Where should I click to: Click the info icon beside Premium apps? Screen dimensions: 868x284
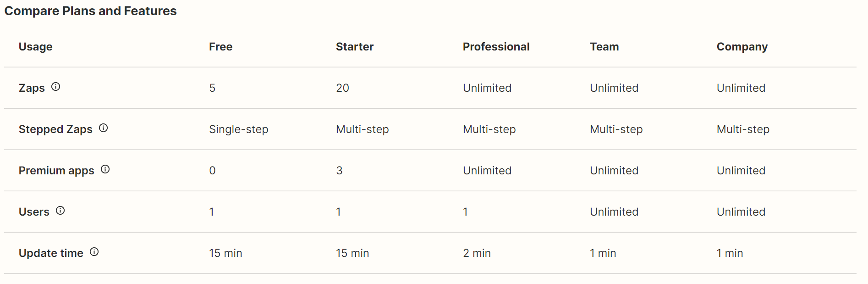[x=105, y=169]
